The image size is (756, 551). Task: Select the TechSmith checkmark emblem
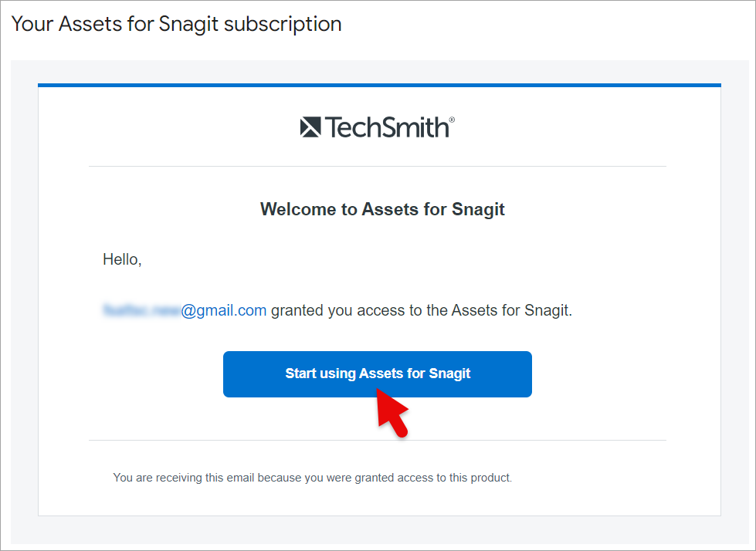[311, 126]
